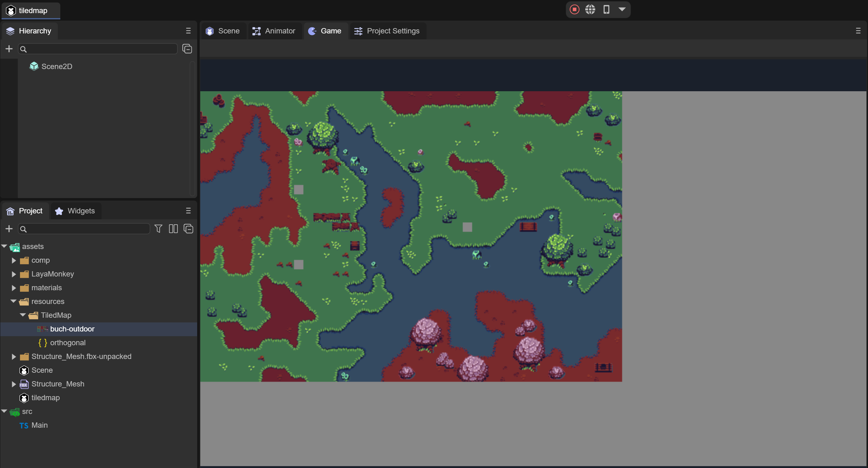Viewport: 868px width, 468px height.
Task: Open the Hierarchy panel hamburger menu
Action: coord(188,31)
